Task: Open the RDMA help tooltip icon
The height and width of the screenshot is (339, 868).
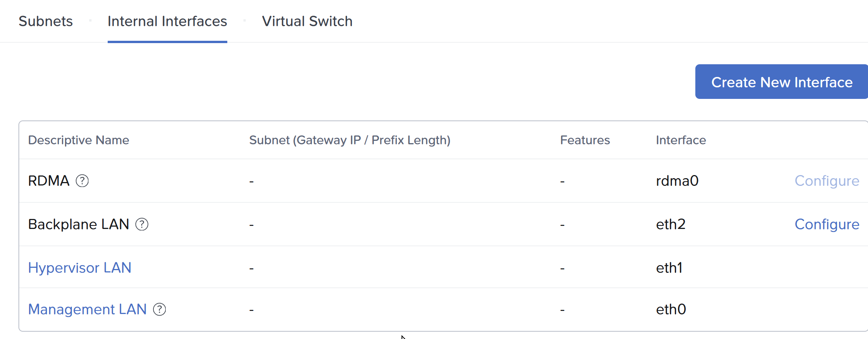Action: coord(82,181)
